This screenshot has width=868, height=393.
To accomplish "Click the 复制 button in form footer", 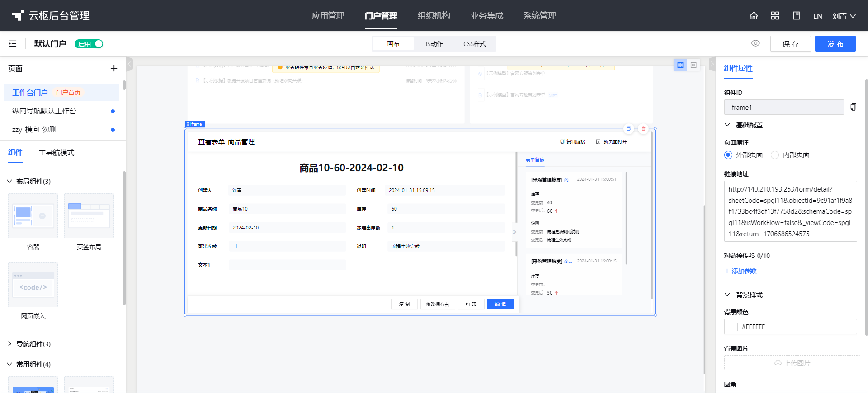I will pyautogui.click(x=404, y=304).
